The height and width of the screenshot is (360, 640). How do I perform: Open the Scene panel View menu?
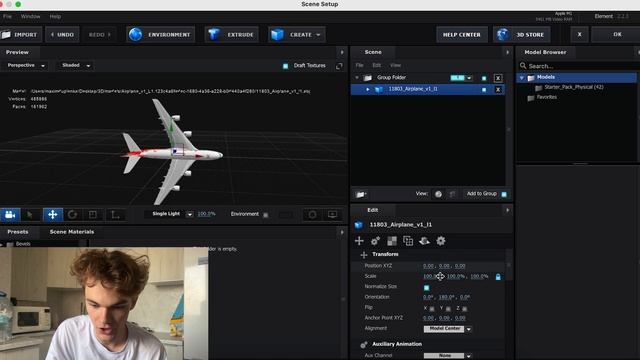(x=395, y=65)
